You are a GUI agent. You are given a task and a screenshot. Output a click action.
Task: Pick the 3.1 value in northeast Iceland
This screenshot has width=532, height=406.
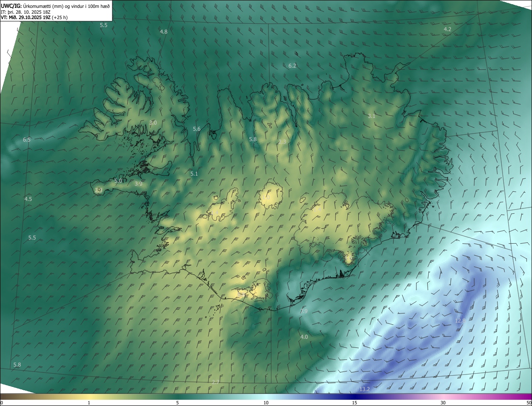click(x=372, y=116)
